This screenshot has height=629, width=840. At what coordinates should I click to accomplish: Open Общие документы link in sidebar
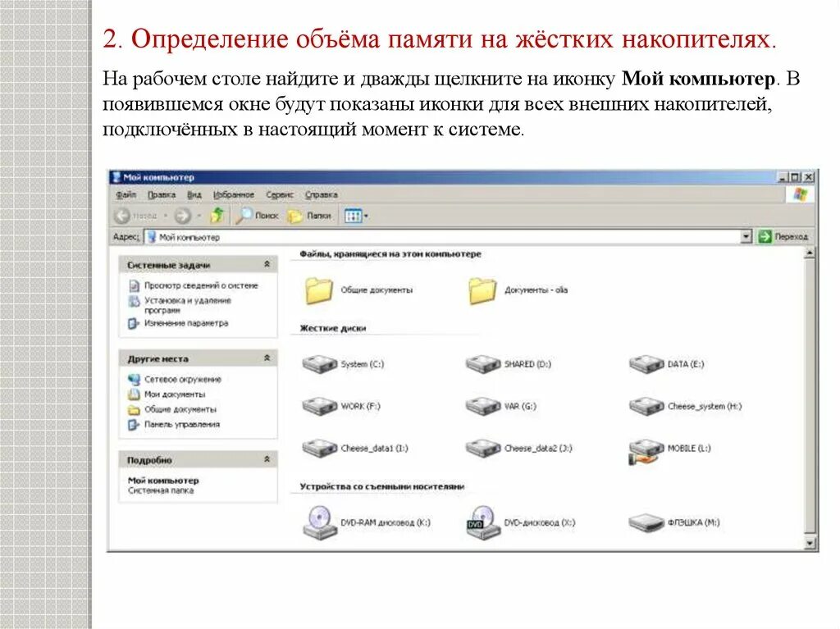tap(180, 409)
